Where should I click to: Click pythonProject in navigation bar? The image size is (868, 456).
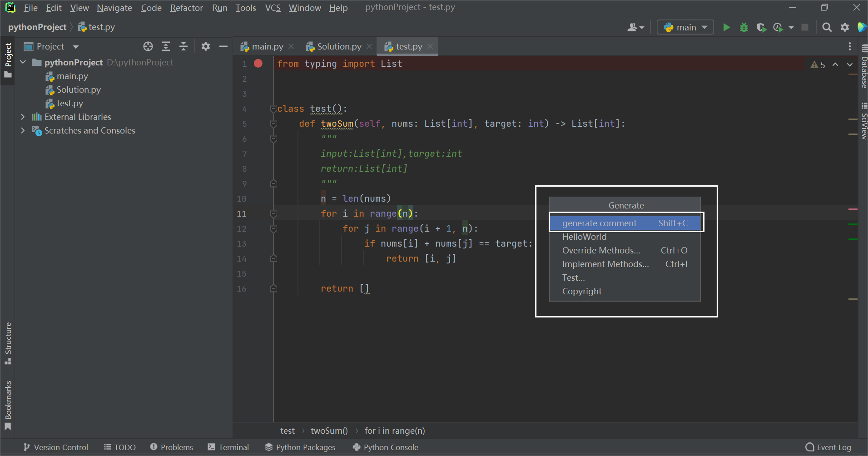[x=37, y=27]
